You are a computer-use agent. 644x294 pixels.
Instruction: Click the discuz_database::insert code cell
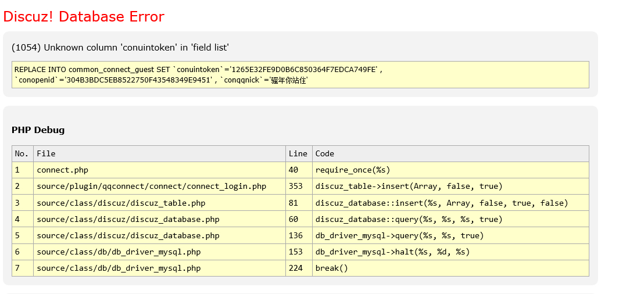tap(441, 203)
